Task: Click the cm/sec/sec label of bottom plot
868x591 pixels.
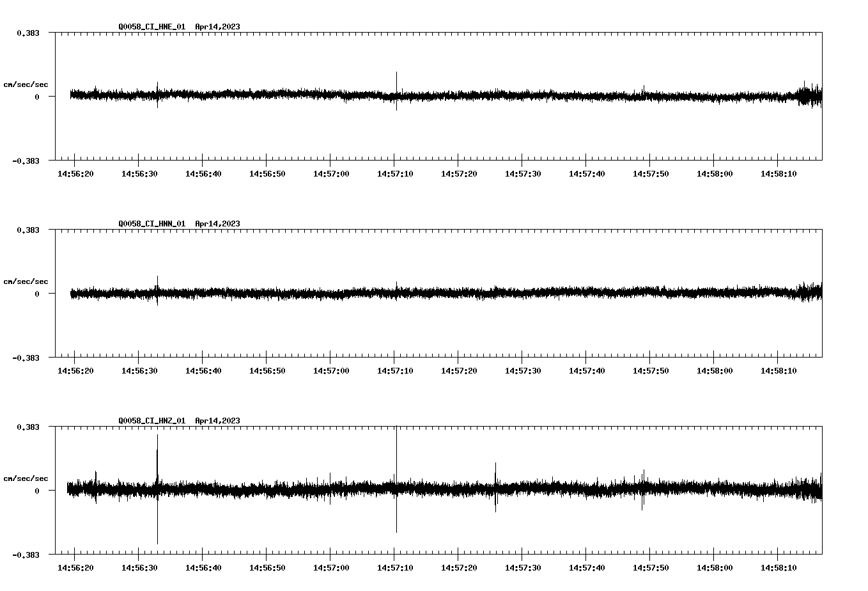Action: [x=26, y=478]
